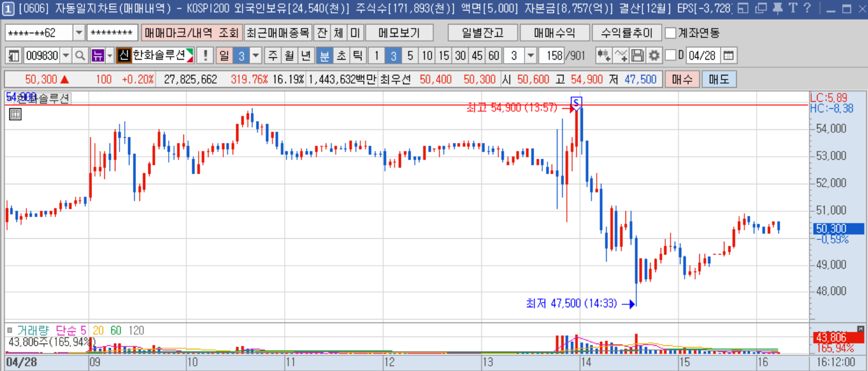868x371 pixels.
Task: Click the blue 매도 sell button
Action: coord(719,79)
